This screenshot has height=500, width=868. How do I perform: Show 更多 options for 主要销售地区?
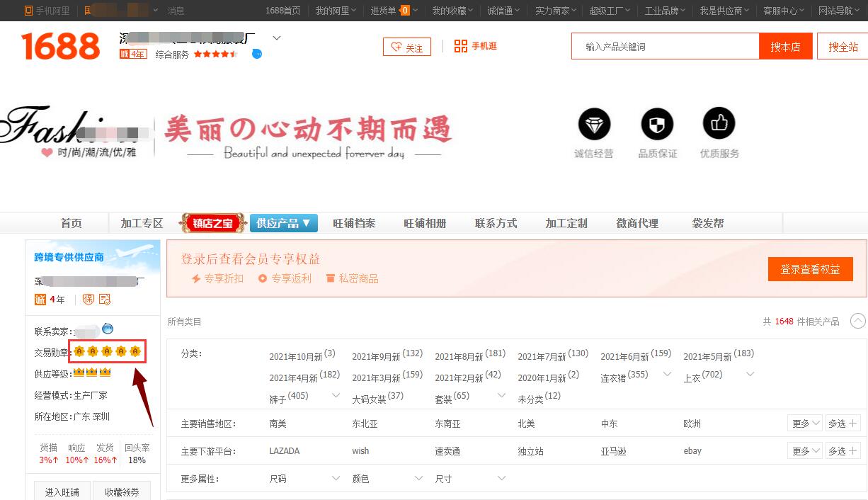click(805, 424)
